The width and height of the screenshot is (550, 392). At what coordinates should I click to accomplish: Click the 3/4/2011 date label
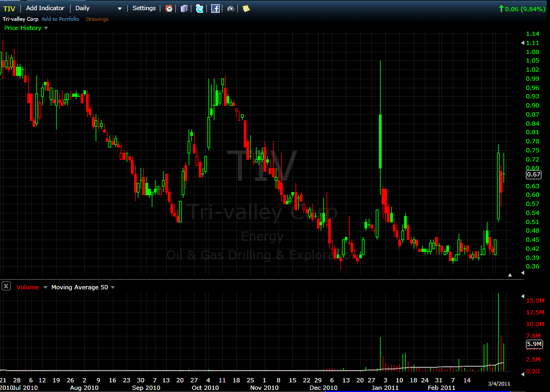[x=499, y=383]
